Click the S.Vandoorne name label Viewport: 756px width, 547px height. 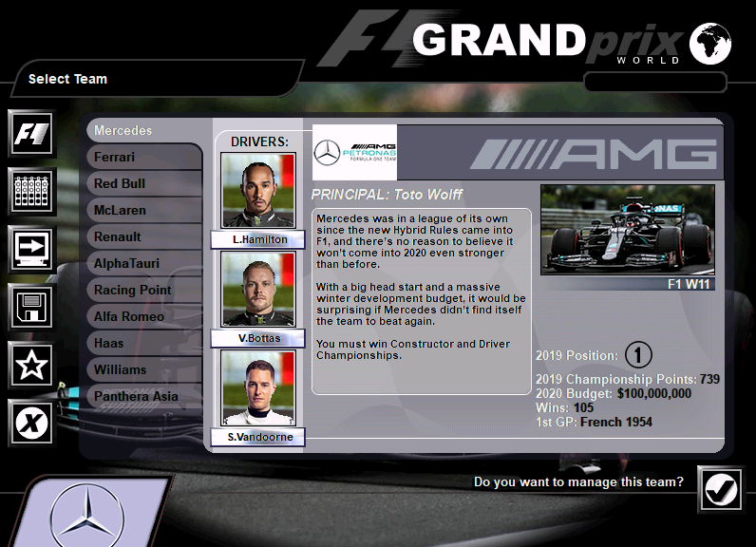[x=258, y=437]
